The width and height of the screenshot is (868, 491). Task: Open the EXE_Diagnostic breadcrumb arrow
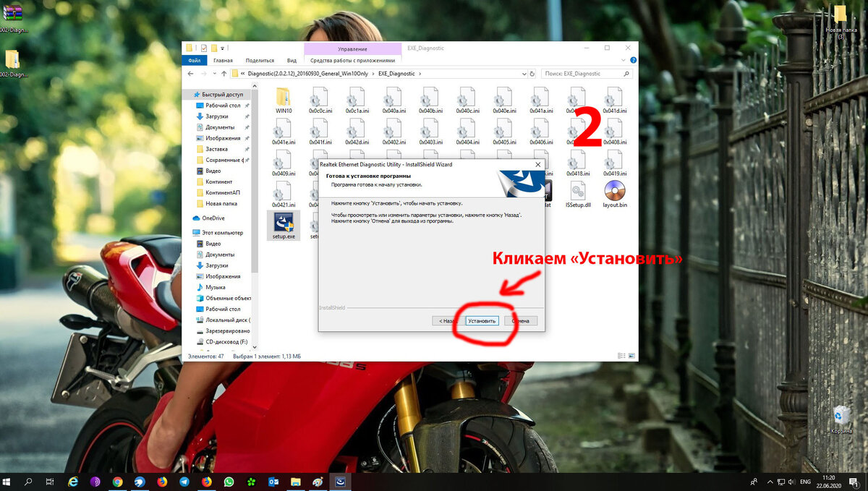tap(421, 73)
